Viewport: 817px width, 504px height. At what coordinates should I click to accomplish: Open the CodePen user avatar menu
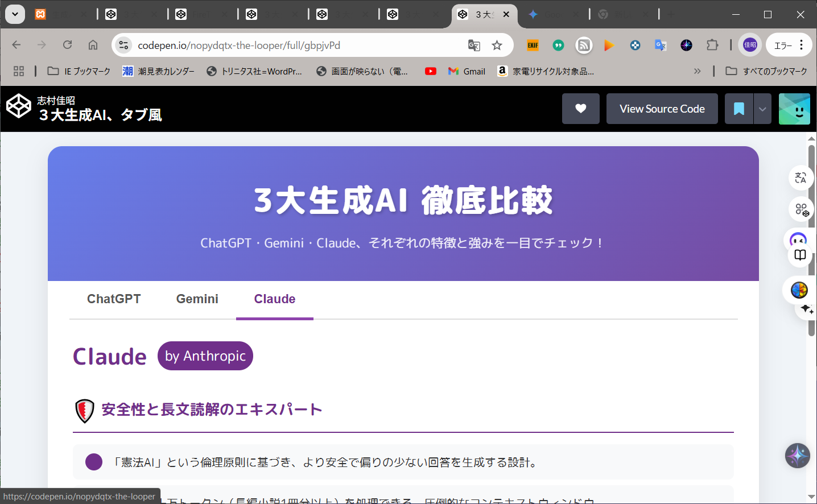coord(794,109)
